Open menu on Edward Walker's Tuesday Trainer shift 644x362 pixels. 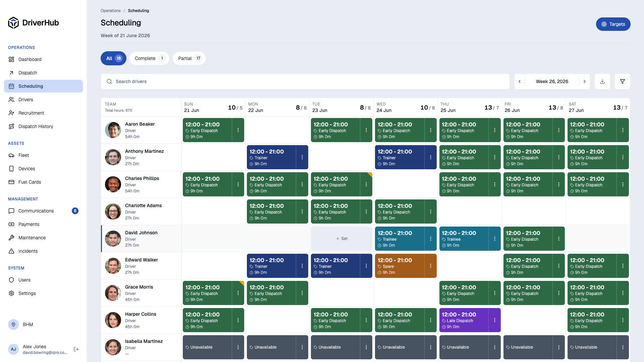click(x=366, y=266)
